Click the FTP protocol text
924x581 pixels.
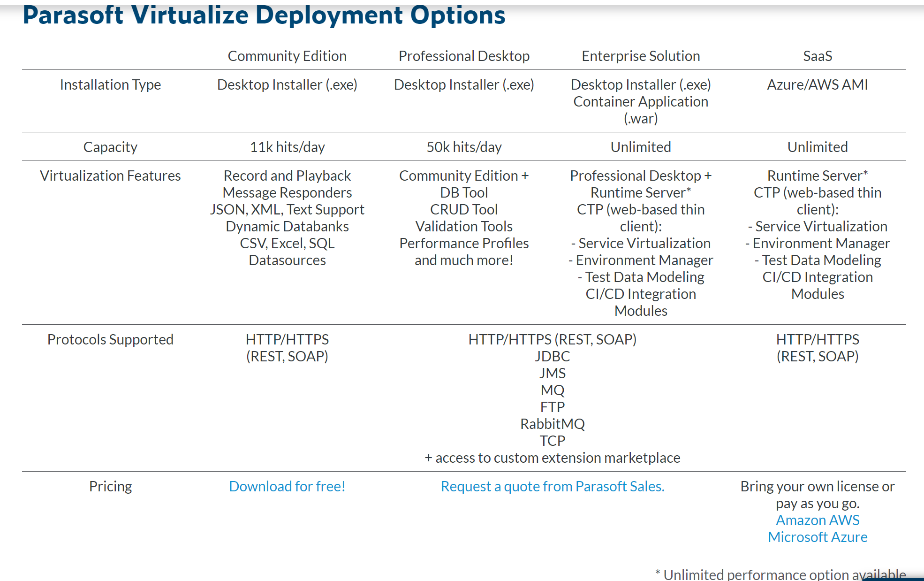coord(553,407)
